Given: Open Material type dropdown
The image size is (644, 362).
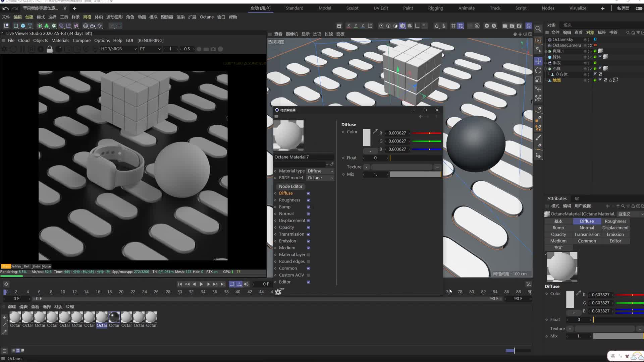Looking at the screenshot, I should (320, 171).
